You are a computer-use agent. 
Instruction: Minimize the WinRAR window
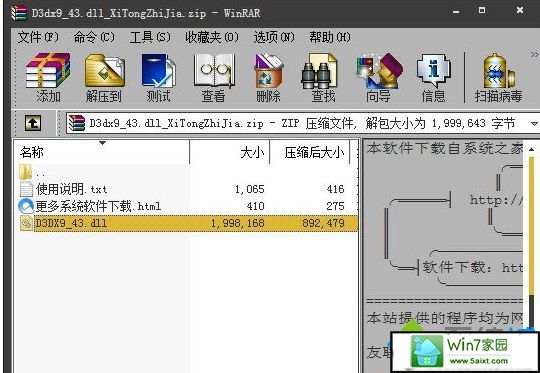click(456, 12)
